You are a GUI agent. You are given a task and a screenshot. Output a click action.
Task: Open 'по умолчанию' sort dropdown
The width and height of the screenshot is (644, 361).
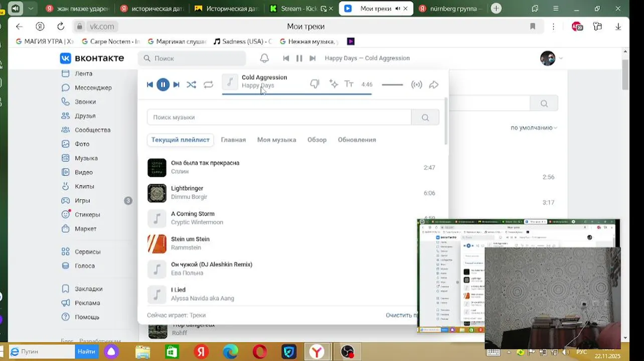534,128
